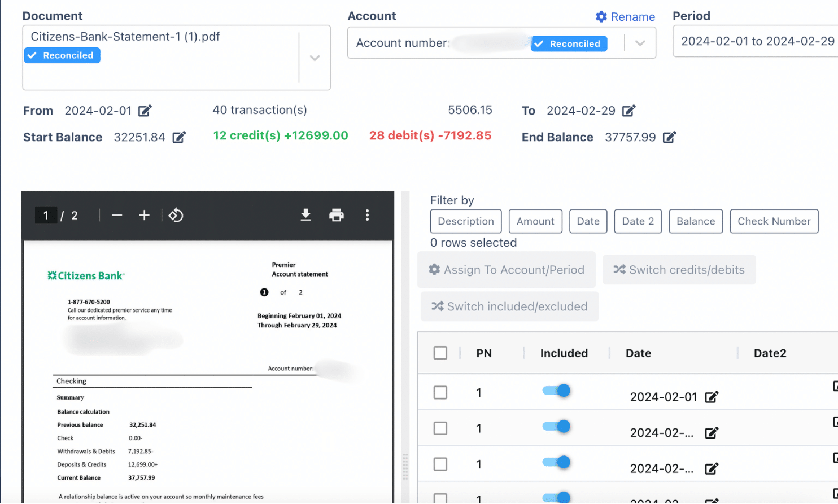Download the PDF statement
The height and width of the screenshot is (504, 838).
[x=305, y=215]
